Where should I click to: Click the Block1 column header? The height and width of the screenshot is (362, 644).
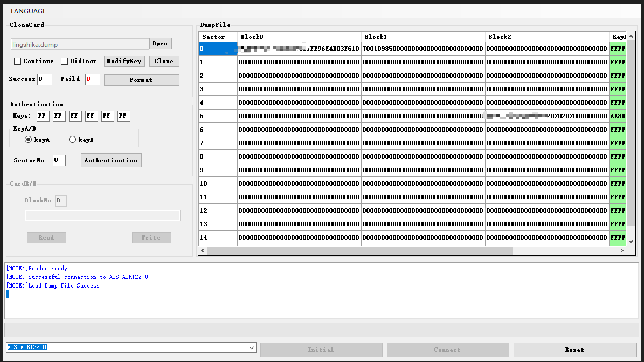point(423,37)
